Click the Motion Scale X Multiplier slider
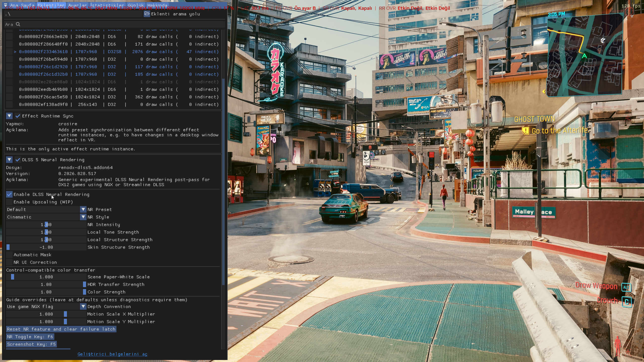 46,314
